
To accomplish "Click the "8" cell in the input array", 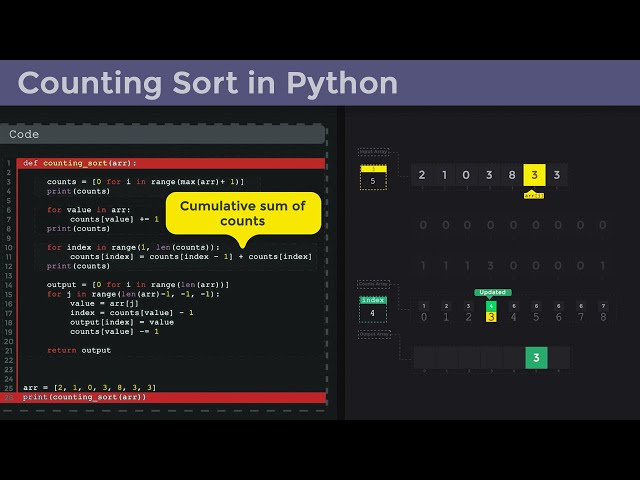I will [512, 175].
